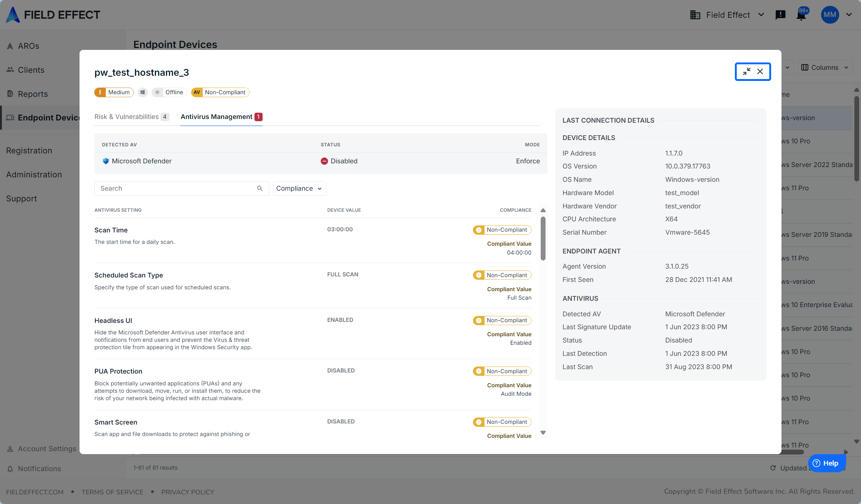This screenshot has height=504, width=861.
Task: Click the Offline status indicator
Action: coord(169,92)
